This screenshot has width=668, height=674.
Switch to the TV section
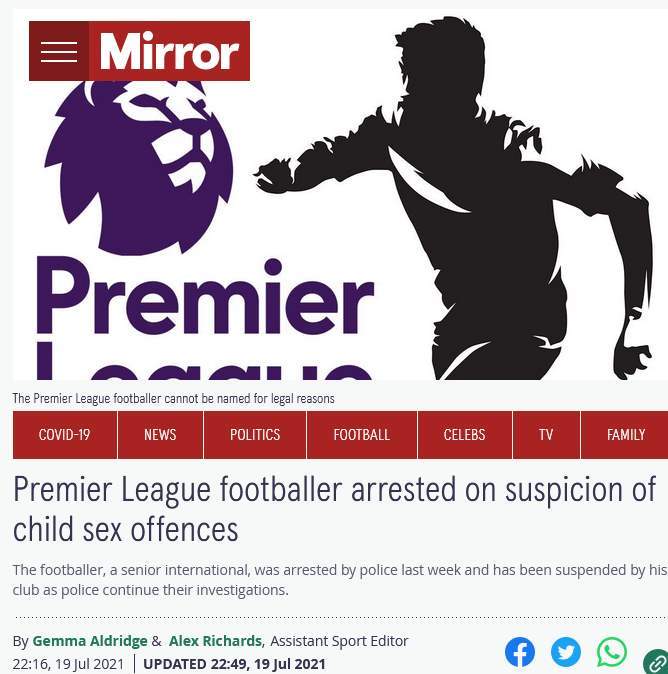click(546, 435)
